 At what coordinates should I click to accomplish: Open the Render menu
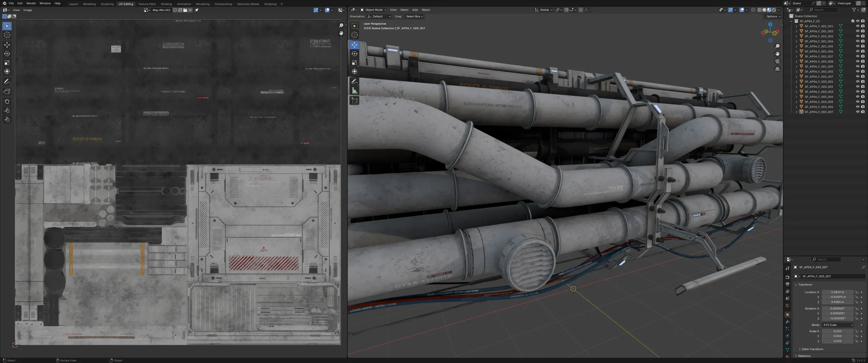pos(31,3)
